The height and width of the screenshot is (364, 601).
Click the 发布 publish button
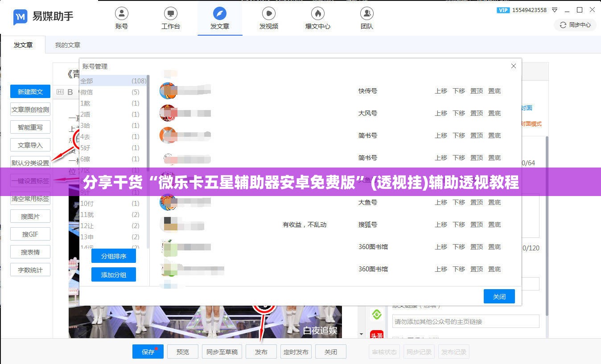261,352
